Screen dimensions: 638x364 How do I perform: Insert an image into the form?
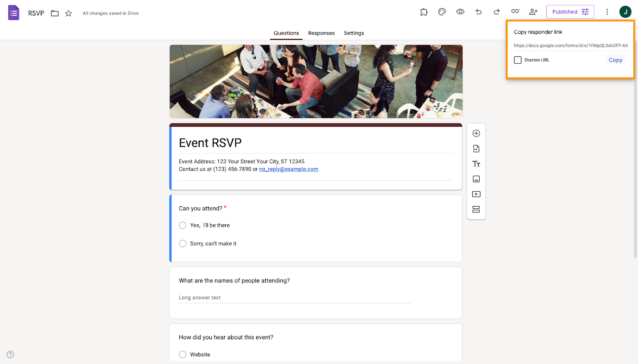click(476, 179)
